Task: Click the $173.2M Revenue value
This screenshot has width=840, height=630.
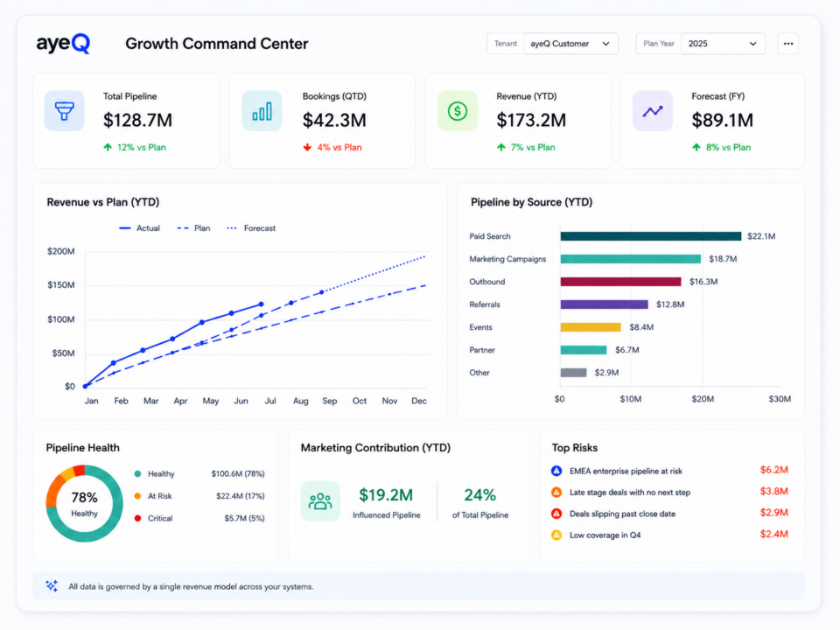Action: coord(531,121)
